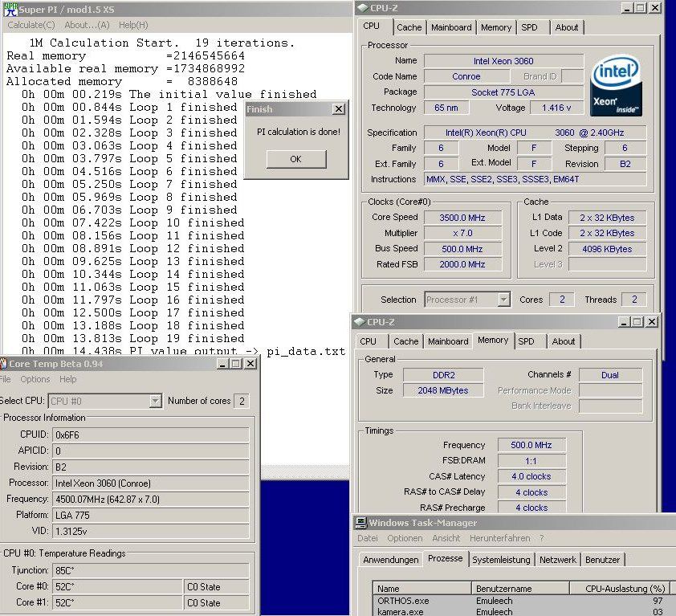The width and height of the screenshot is (676, 616).
Task: Switch to Cache tab in upper CPU-Z
Action: 409,27
